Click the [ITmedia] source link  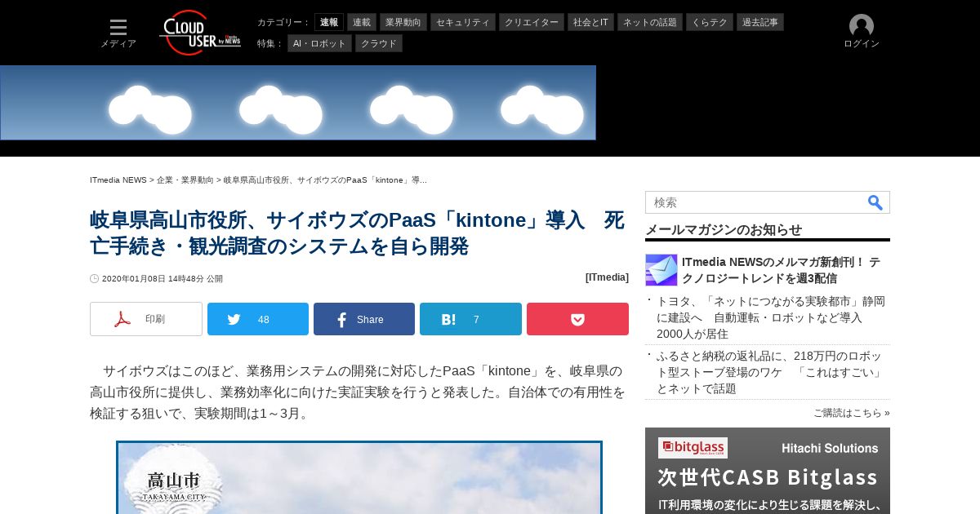607,277
